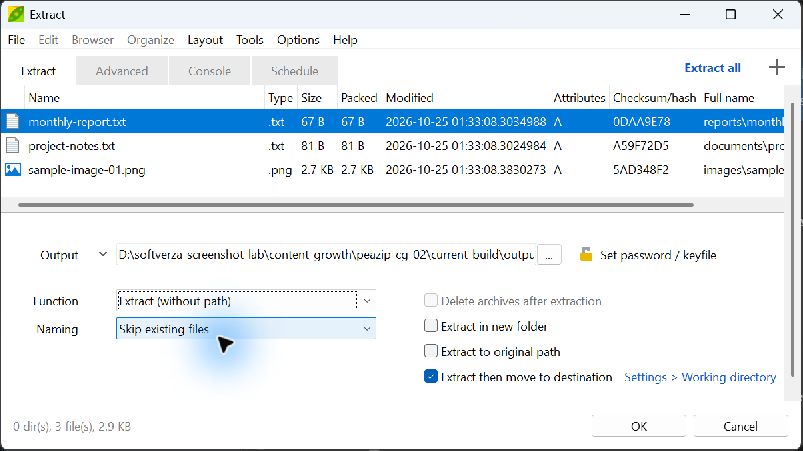Select the sample-image-01.png file name
803x451 pixels.
(87, 169)
